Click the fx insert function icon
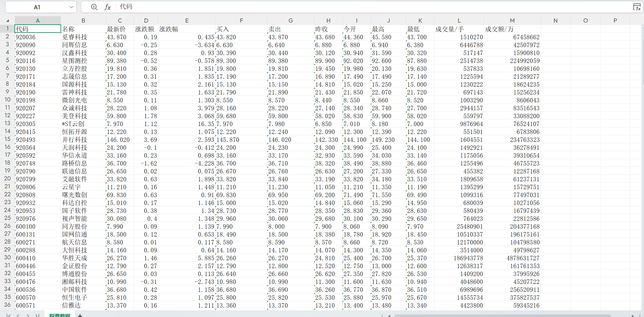Viewport: 644px width, 317px height. tap(107, 7)
